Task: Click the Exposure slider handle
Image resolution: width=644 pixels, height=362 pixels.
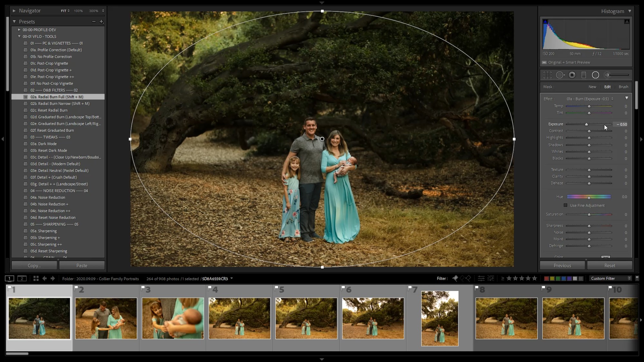Action: click(x=586, y=124)
